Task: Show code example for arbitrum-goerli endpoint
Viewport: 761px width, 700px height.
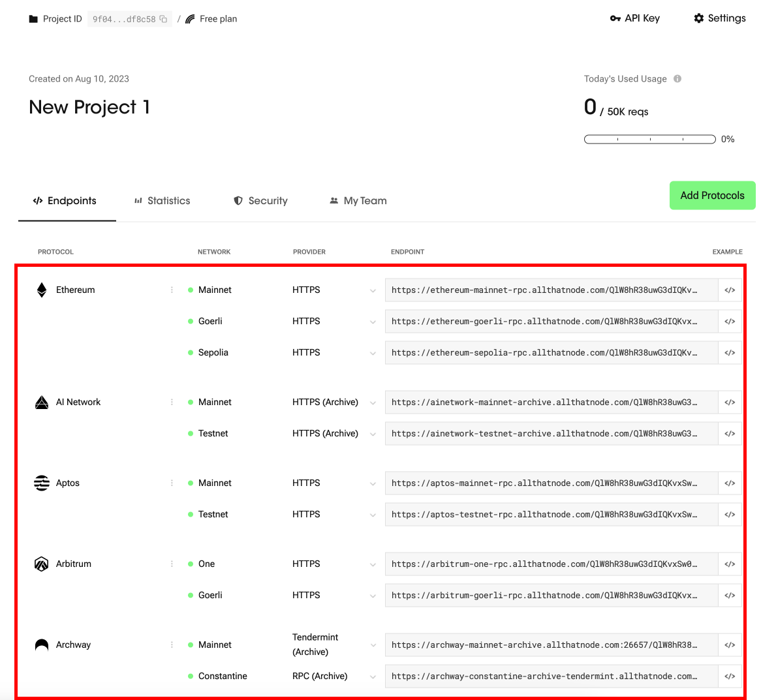Action: 730,595
